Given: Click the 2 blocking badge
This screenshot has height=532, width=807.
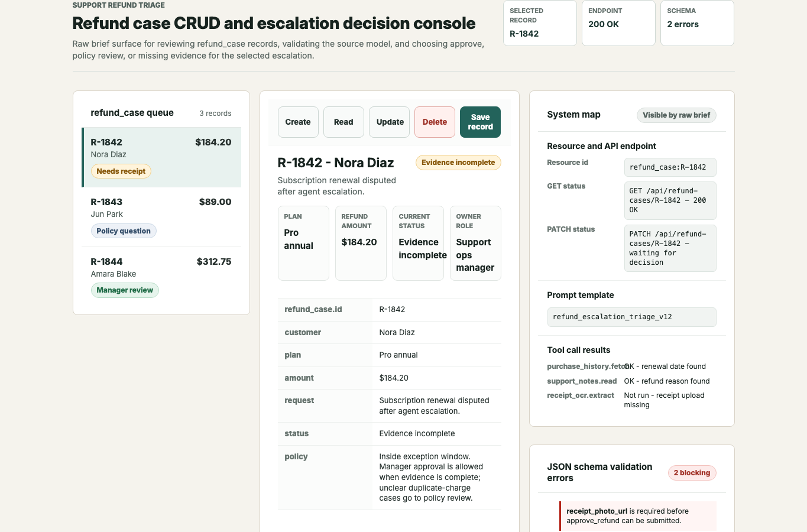Looking at the screenshot, I should (x=692, y=473).
